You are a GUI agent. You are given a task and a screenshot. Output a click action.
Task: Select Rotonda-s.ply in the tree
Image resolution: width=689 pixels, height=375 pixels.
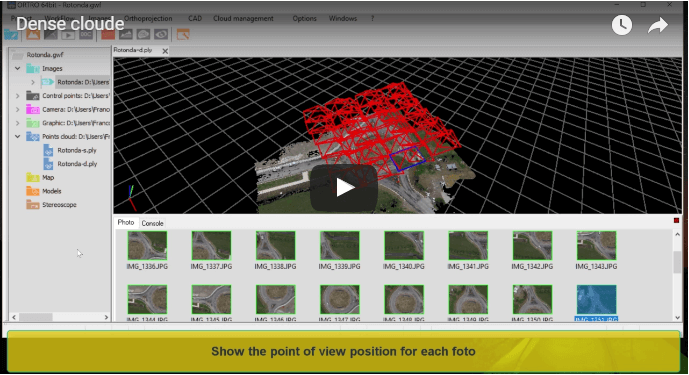(x=77, y=150)
